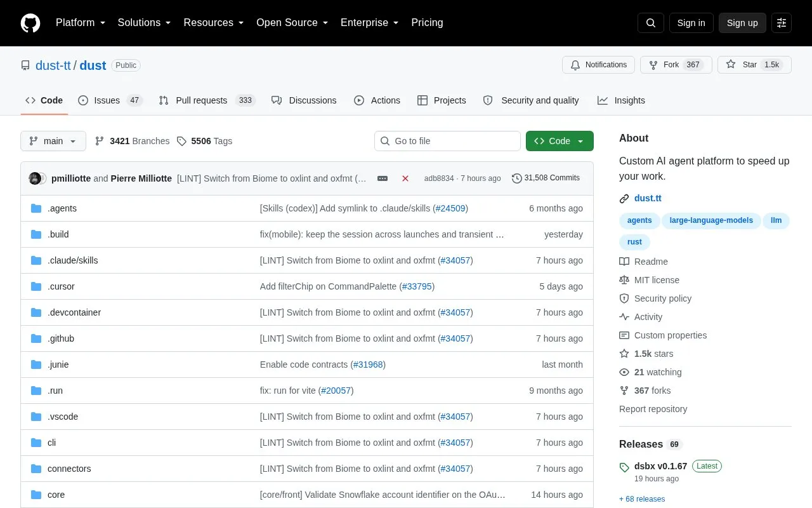Click the forks icon in About
Image resolution: width=812 pixels, height=508 pixels.
coord(624,391)
